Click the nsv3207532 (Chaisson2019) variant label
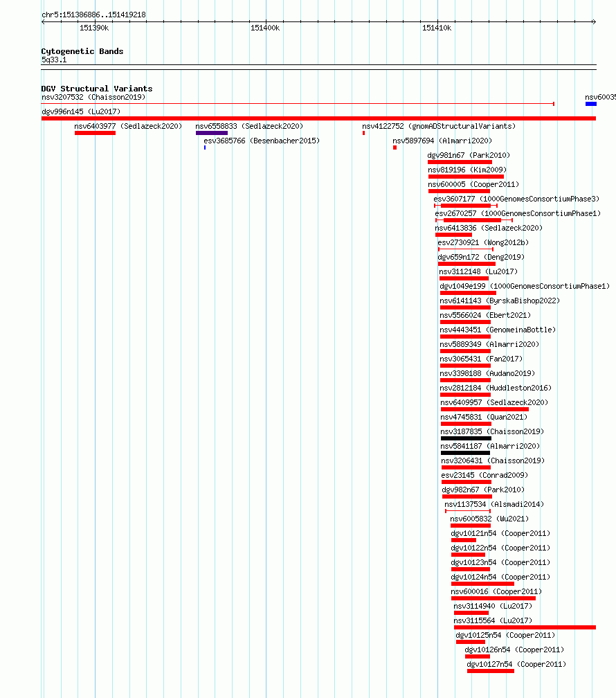The width and height of the screenshot is (616, 698). pos(93,97)
